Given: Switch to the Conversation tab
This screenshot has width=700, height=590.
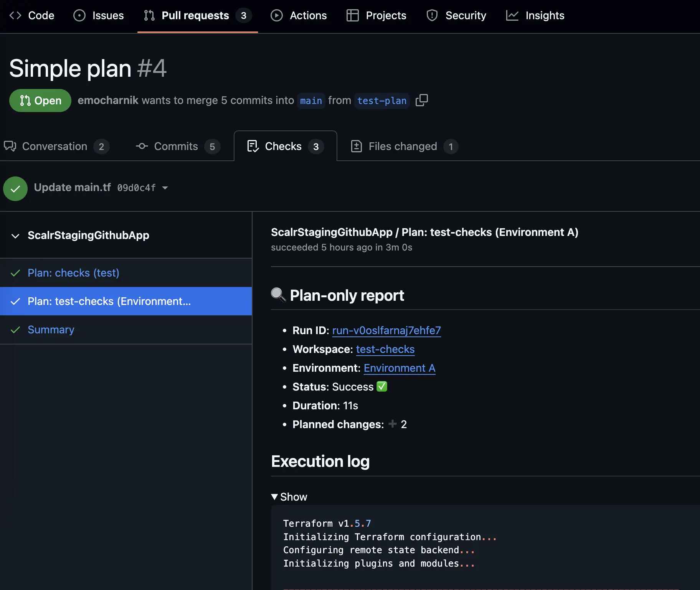Looking at the screenshot, I should [x=54, y=146].
